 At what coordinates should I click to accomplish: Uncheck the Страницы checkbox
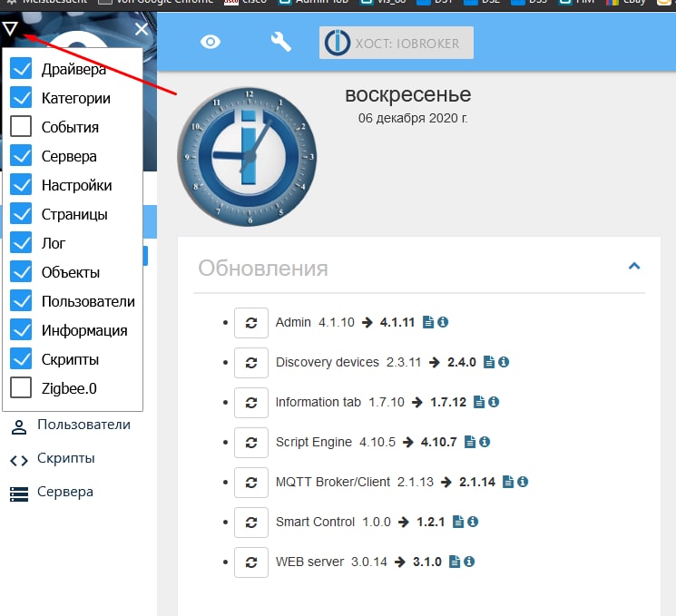click(21, 214)
